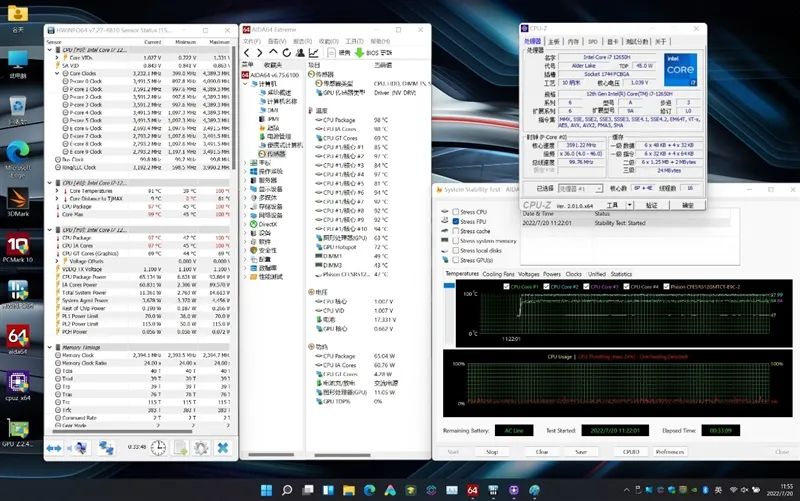
Task: Toggle the Stress system memory checkbox
Action: (455, 241)
